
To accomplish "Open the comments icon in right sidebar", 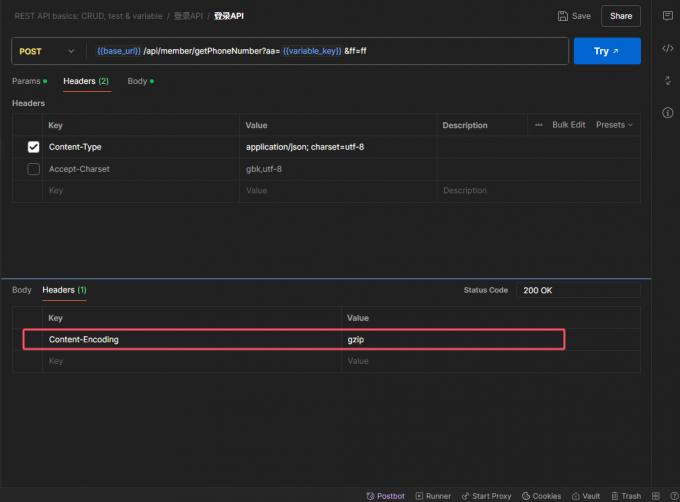I will pos(667,16).
